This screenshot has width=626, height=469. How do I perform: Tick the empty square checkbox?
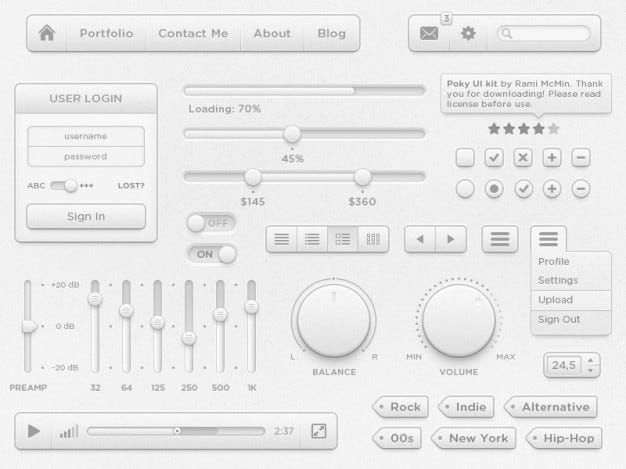click(x=465, y=158)
